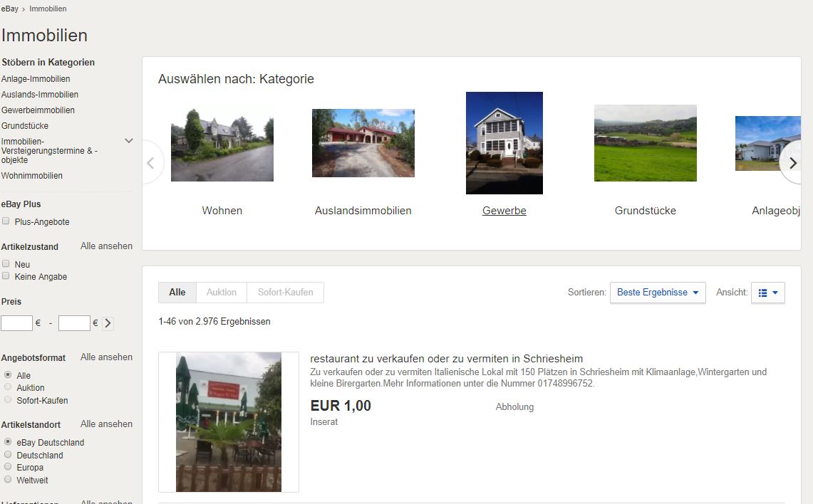813x504 pixels.
Task: Click 1-46 von 2.976 Ergebnissen text
Action: [214, 321]
